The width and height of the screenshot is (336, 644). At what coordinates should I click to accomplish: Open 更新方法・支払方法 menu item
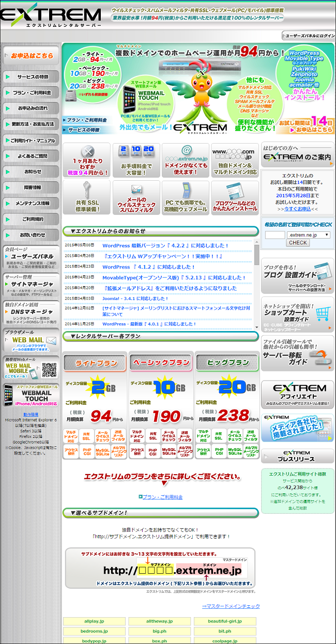tap(31, 124)
